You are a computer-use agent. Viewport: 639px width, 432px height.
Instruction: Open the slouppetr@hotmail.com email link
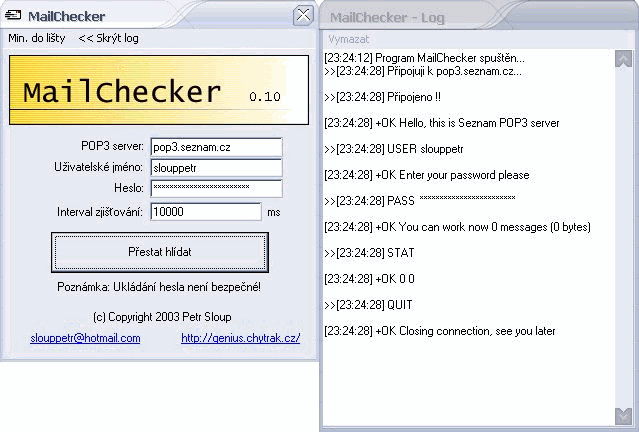point(85,338)
